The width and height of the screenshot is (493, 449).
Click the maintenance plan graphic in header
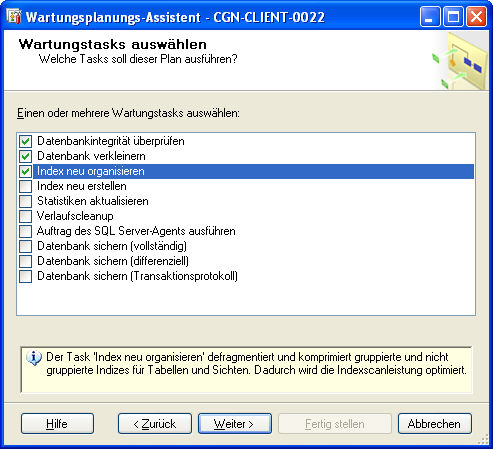pos(460,61)
